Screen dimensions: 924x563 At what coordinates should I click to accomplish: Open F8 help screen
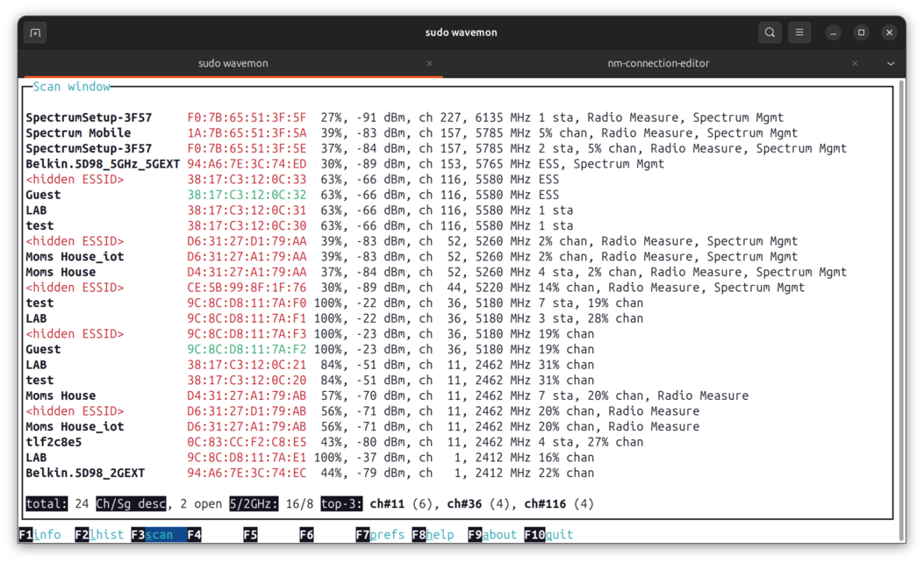coord(433,535)
